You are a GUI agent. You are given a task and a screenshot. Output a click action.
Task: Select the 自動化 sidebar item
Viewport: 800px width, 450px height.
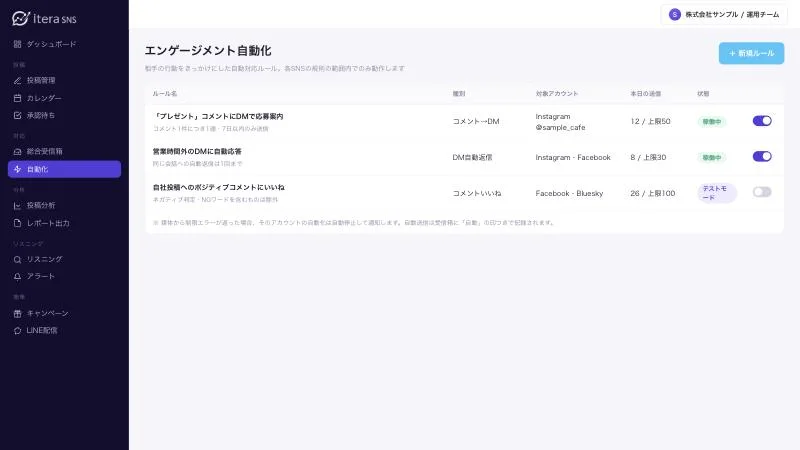coord(64,169)
